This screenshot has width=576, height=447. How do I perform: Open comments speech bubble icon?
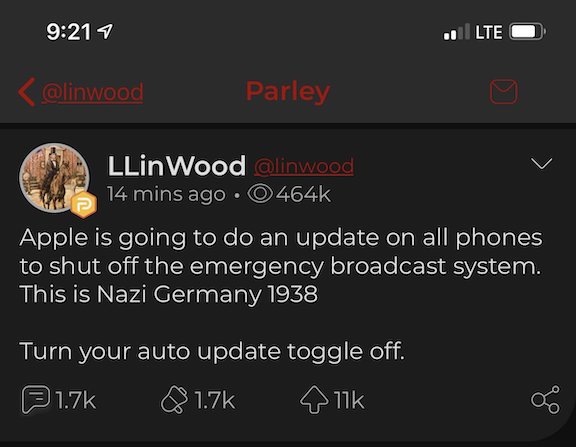(35, 399)
